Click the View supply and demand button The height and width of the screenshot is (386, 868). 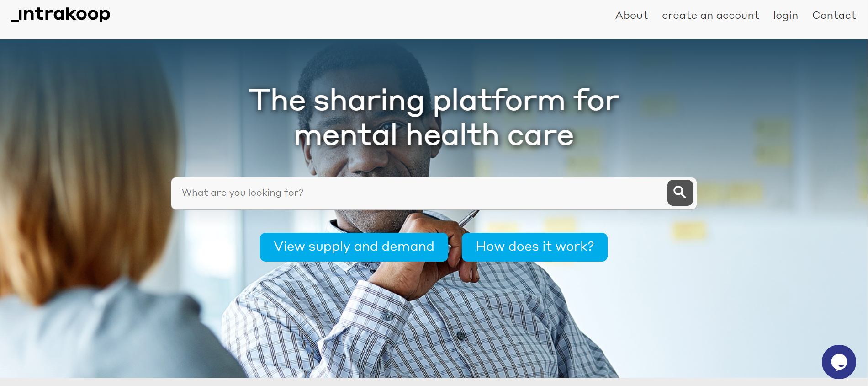354,247
